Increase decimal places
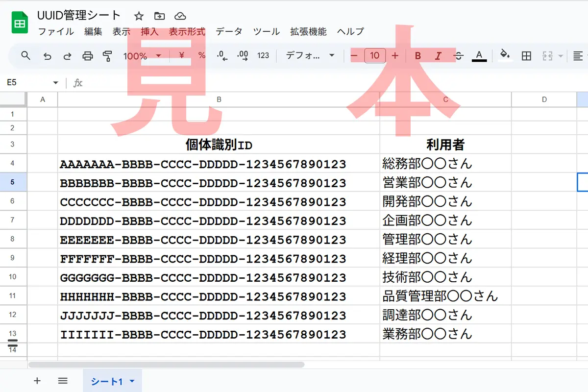This screenshot has height=392, width=588. [243, 56]
